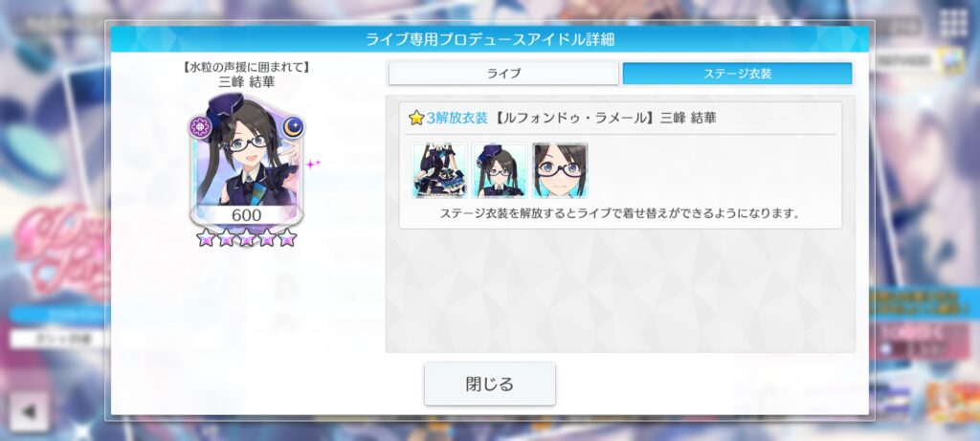Choose the face close-up costume thumbnail
Viewport: 980px width, 441px height.
click(x=559, y=170)
